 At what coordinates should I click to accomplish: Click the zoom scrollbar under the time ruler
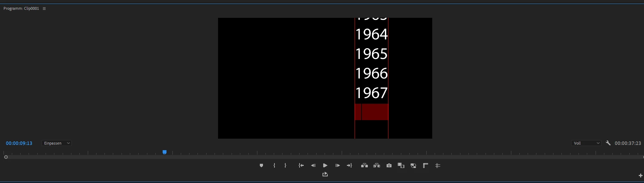(324, 157)
